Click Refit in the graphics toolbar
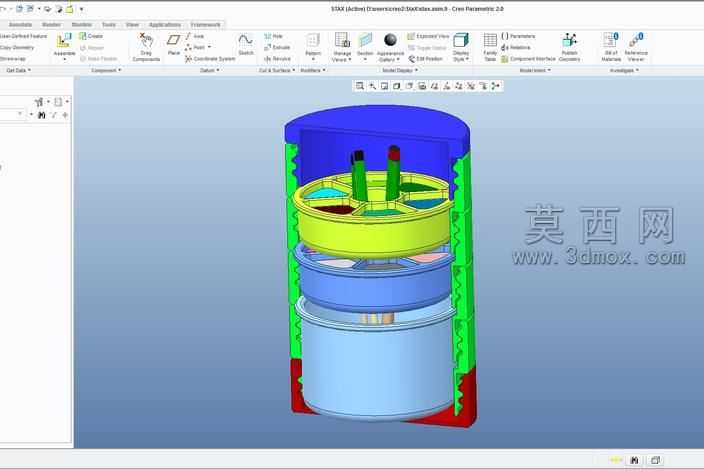The width and height of the screenshot is (704, 469). coord(360,86)
